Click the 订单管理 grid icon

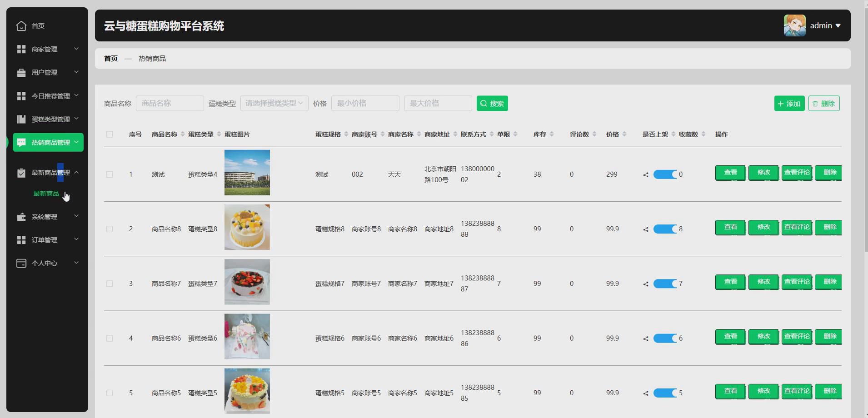[21, 240]
